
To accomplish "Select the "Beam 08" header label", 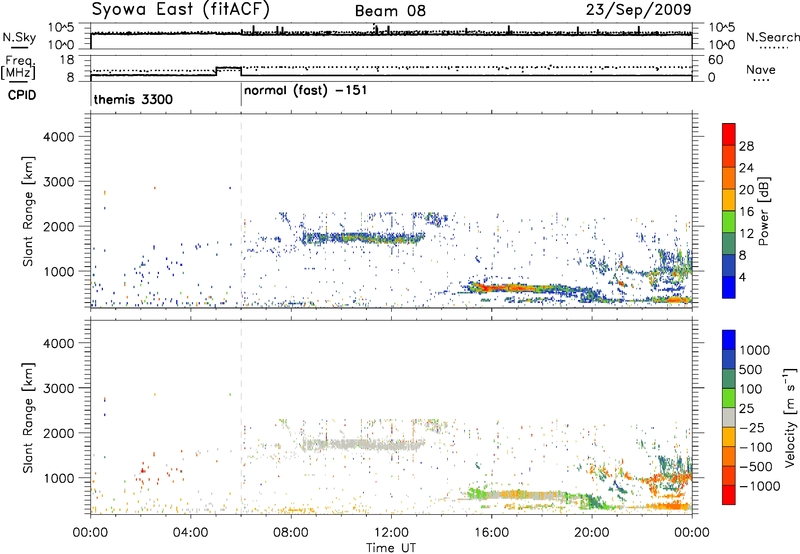I will tap(390, 11).
